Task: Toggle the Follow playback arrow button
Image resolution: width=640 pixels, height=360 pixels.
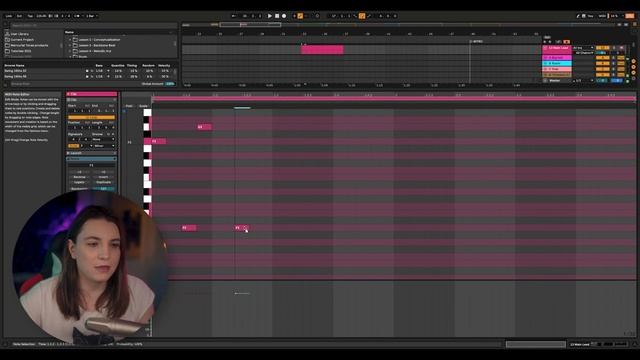Action: tap(234, 16)
